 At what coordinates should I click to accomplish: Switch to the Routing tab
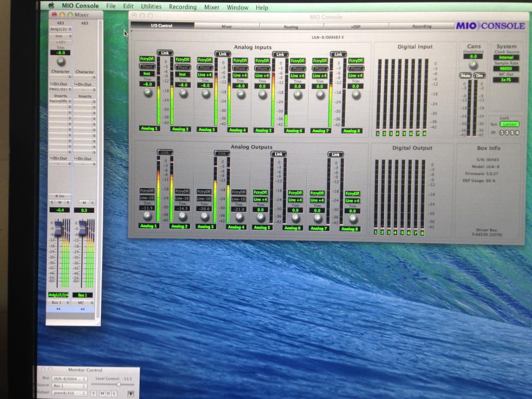pyautogui.click(x=291, y=27)
